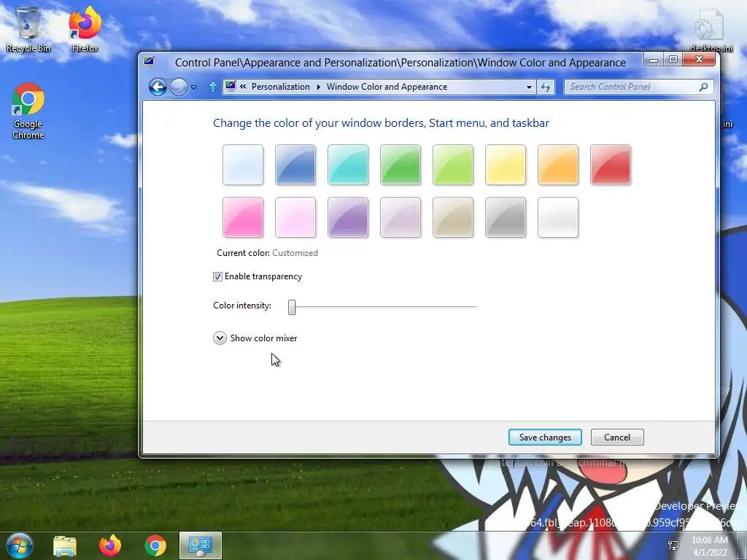This screenshot has width=747, height=560.
Task: Click the Color intensity slider handle
Action: coord(292,307)
